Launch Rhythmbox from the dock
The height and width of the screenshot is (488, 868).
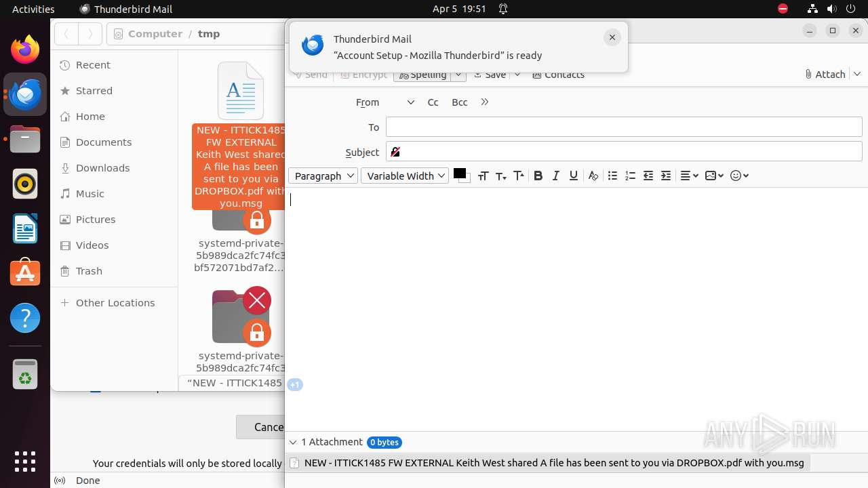[x=25, y=184]
